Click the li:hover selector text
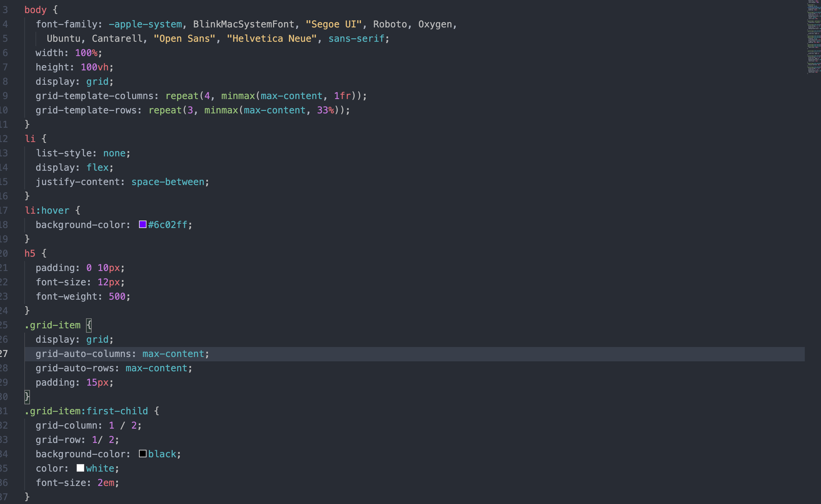This screenshot has height=504, width=821. coord(47,210)
